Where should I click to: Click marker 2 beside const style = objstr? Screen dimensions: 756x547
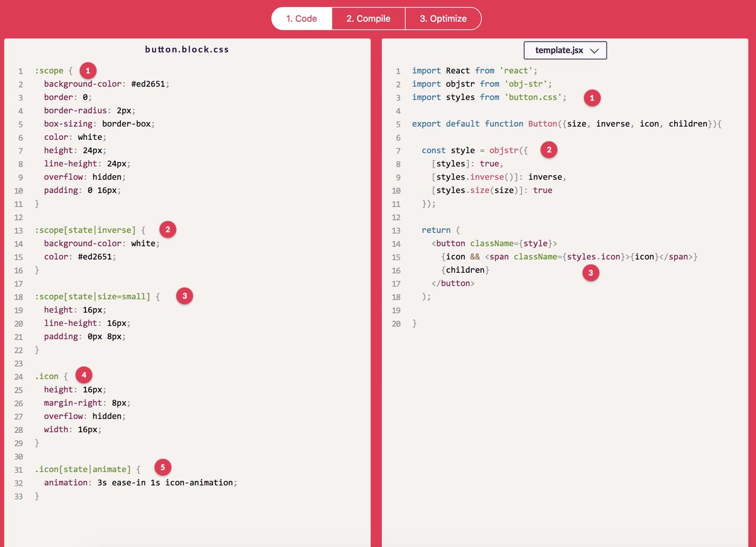click(x=549, y=150)
